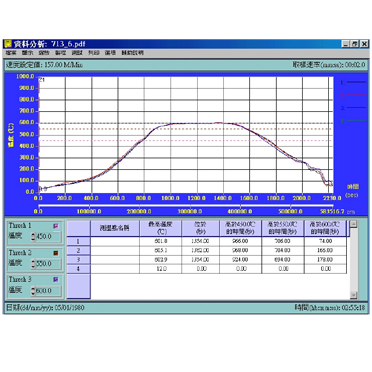This screenshot has width=372, height=372.
Task: Click the yellow application icon in title bar
Action: click(x=8, y=44)
